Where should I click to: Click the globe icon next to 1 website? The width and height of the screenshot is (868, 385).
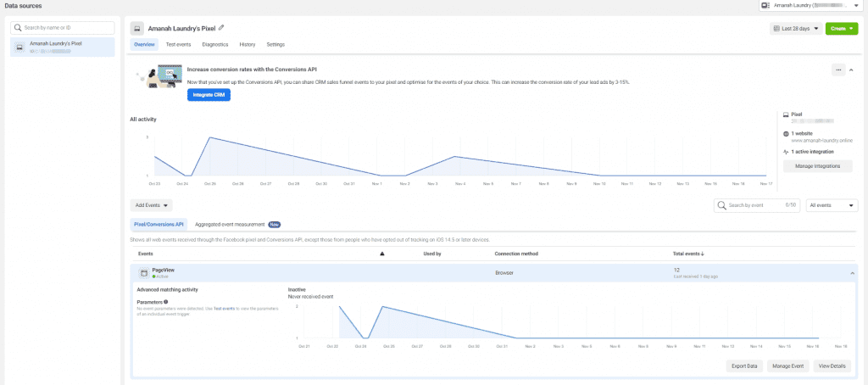[x=786, y=134]
